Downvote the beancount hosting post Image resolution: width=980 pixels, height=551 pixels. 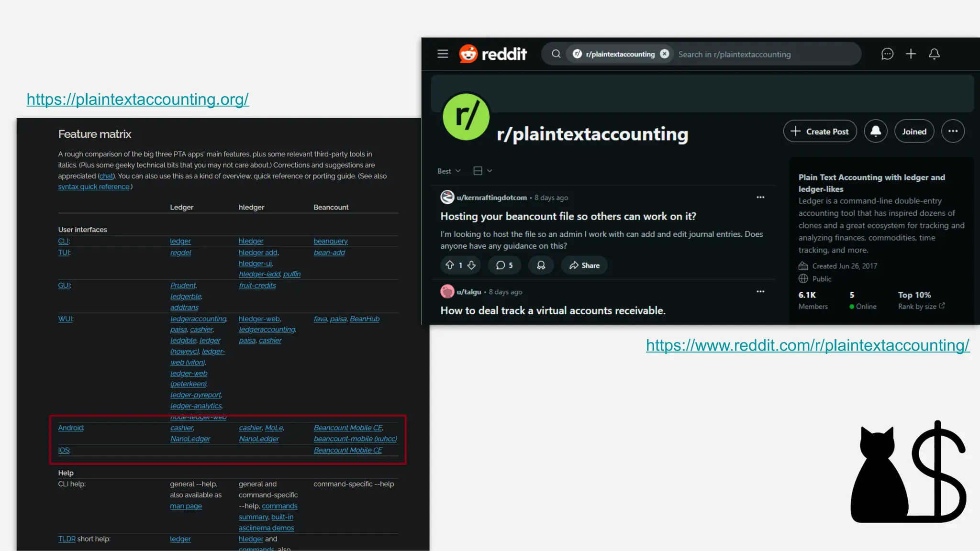point(471,265)
